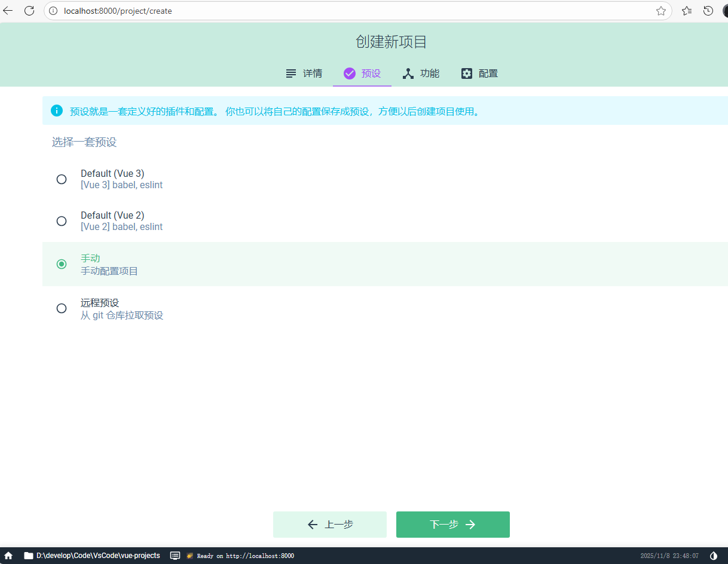Screen dimensions: 728x564
Task: Open the log console icon in status bar
Action: [175, 556]
